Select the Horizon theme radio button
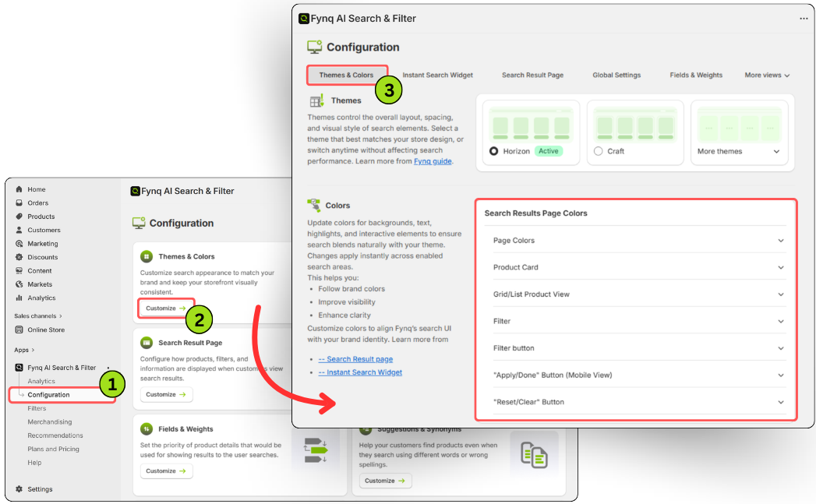Viewport: 816px width, 504px height. tap(494, 151)
